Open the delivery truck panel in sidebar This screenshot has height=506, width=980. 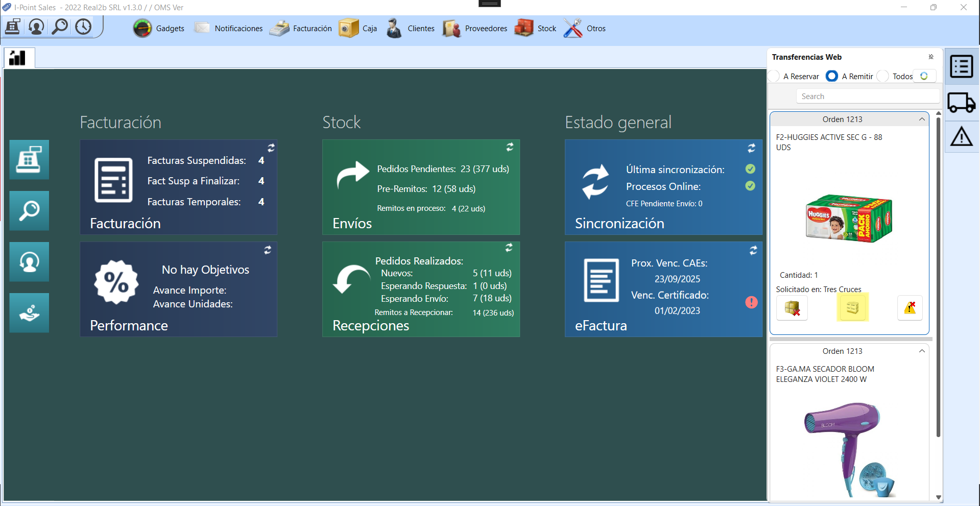pyautogui.click(x=962, y=103)
